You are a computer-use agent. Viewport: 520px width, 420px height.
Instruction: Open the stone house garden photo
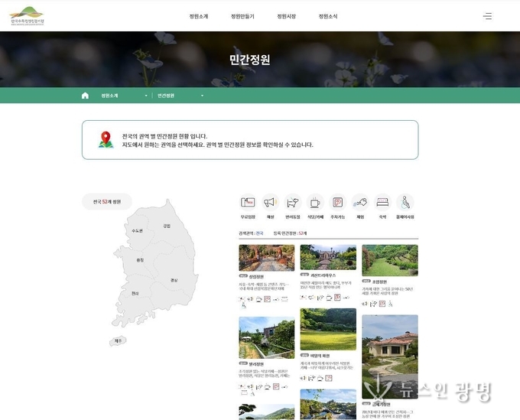(x=328, y=258)
